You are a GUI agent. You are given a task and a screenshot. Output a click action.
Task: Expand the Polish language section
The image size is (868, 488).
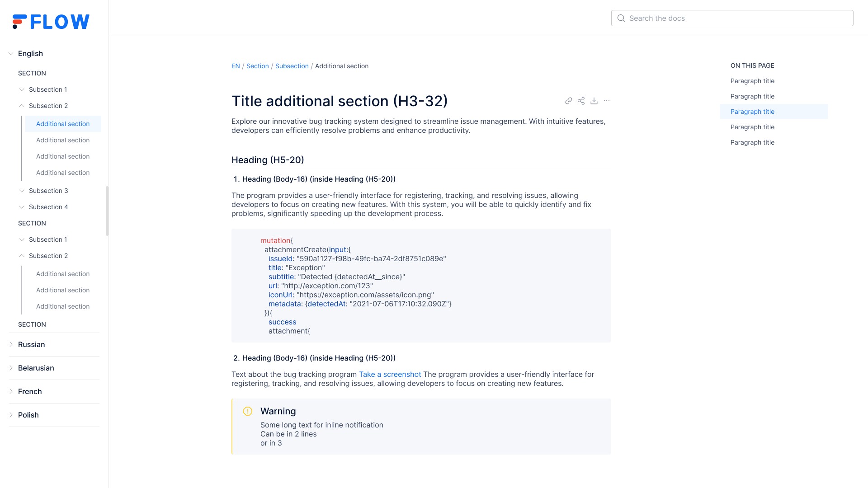point(11,415)
